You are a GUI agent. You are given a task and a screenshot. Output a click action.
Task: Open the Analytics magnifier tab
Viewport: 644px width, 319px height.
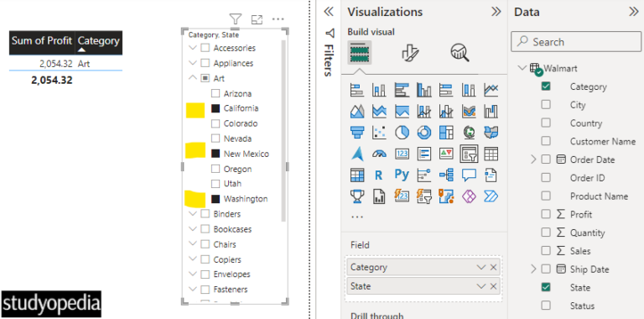(460, 53)
